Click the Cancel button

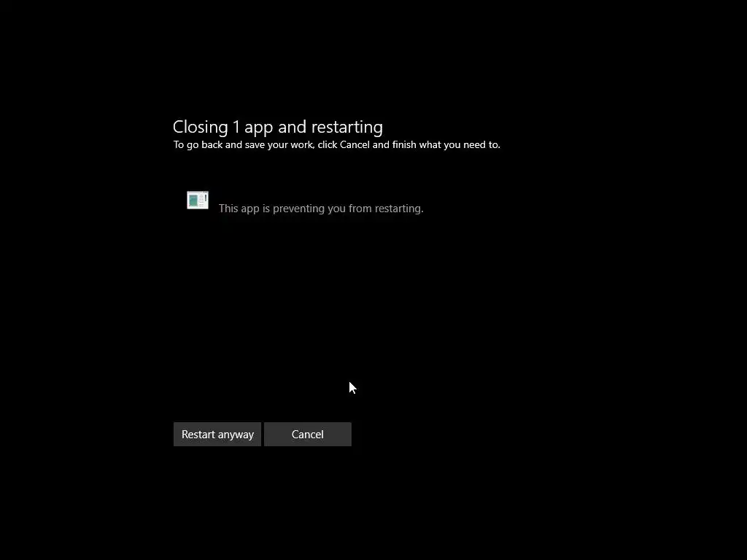308,435
